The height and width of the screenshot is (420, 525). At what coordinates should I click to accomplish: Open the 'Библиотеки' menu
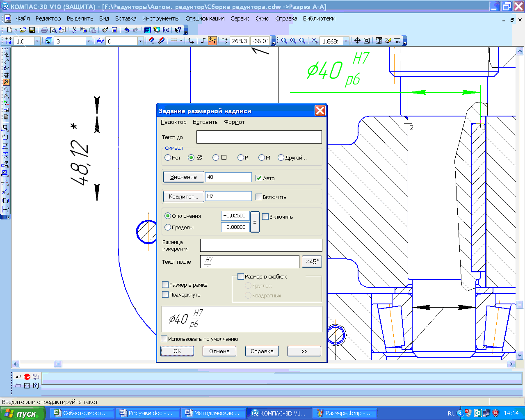point(319,18)
